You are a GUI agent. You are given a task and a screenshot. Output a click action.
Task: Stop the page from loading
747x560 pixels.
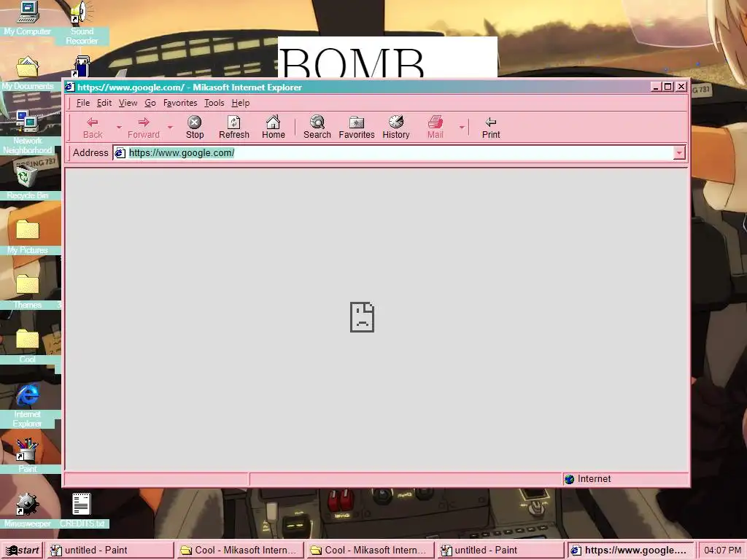pyautogui.click(x=194, y=127)
